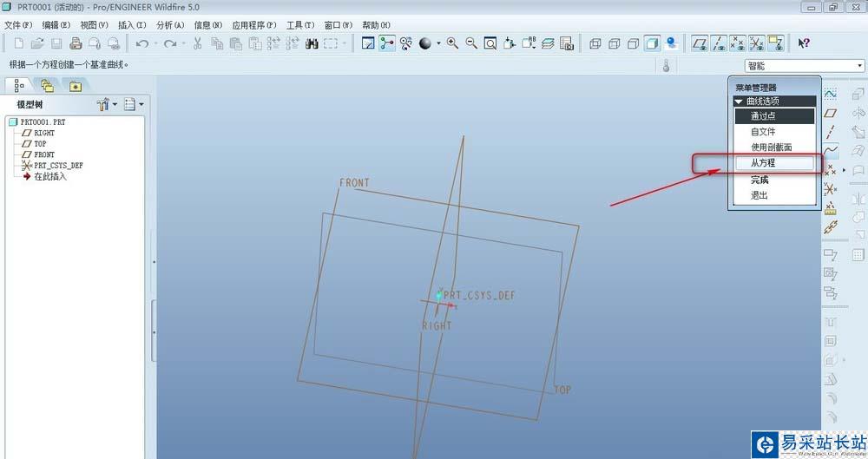The width and height of the screenshot is (868, 459).
Task: Open the 工具(T) menu
Action: click(x=300, y=25)
